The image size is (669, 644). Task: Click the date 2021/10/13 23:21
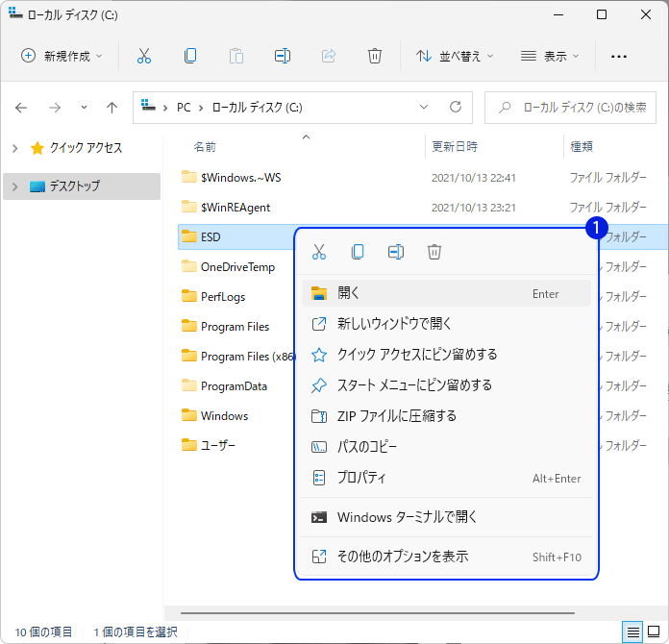(x=474, y=208)
